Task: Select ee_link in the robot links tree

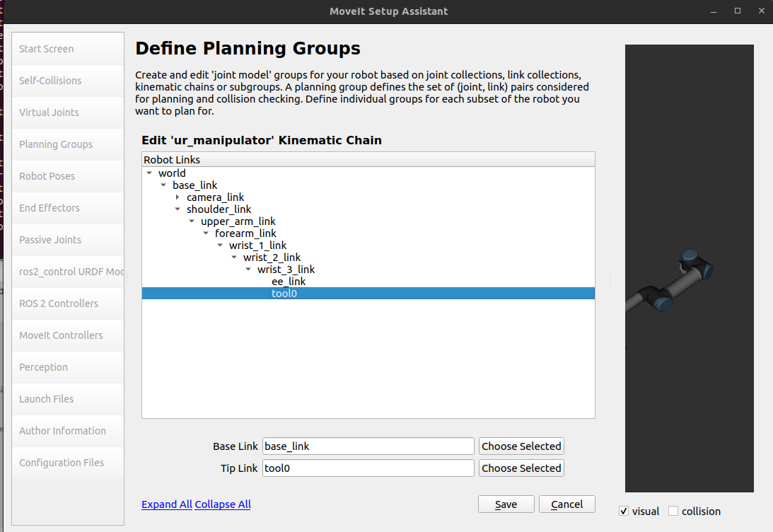Action: tap(289, 282)
